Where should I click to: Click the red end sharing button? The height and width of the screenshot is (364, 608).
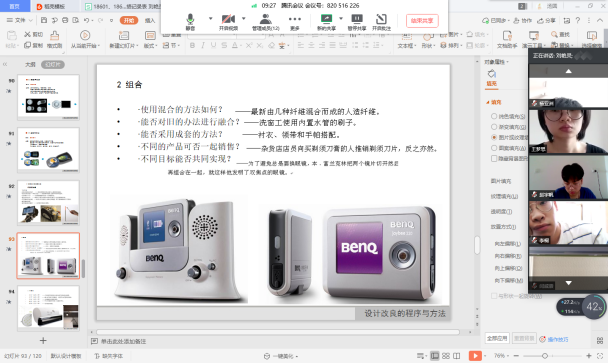(x=422, y=21)
